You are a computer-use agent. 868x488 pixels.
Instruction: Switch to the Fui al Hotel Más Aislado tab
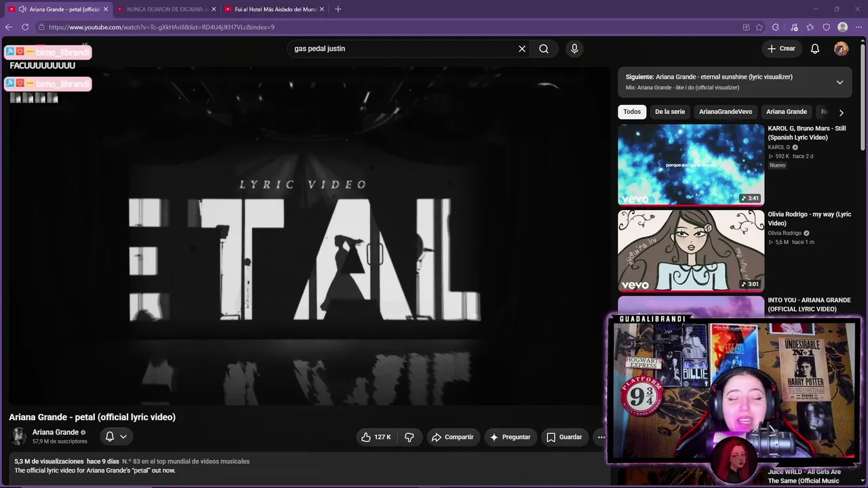pos(275,9)
